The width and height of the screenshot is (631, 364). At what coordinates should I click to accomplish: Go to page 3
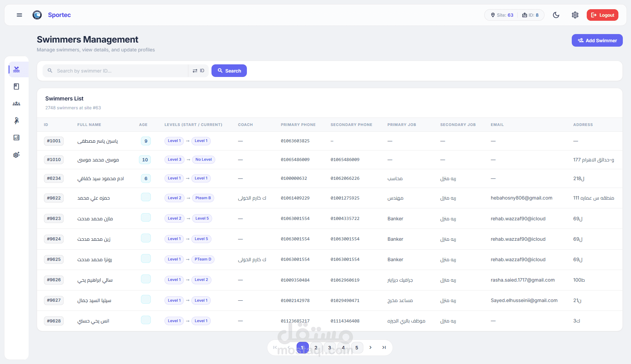tap(330, 348)
